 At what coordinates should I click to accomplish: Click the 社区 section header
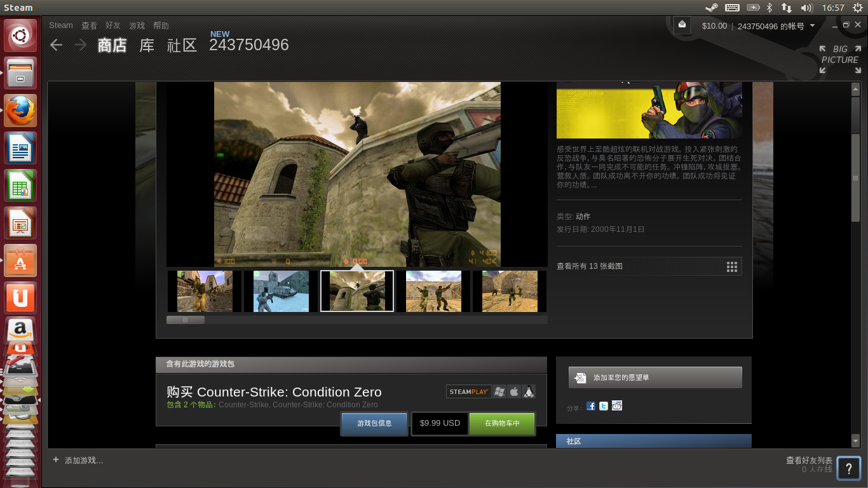click(654, 441)
